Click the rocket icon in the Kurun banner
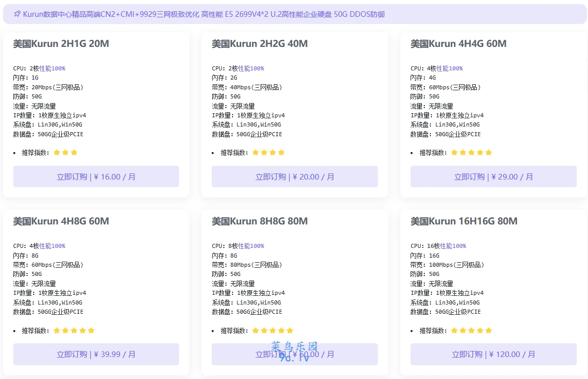 [17, 14]
